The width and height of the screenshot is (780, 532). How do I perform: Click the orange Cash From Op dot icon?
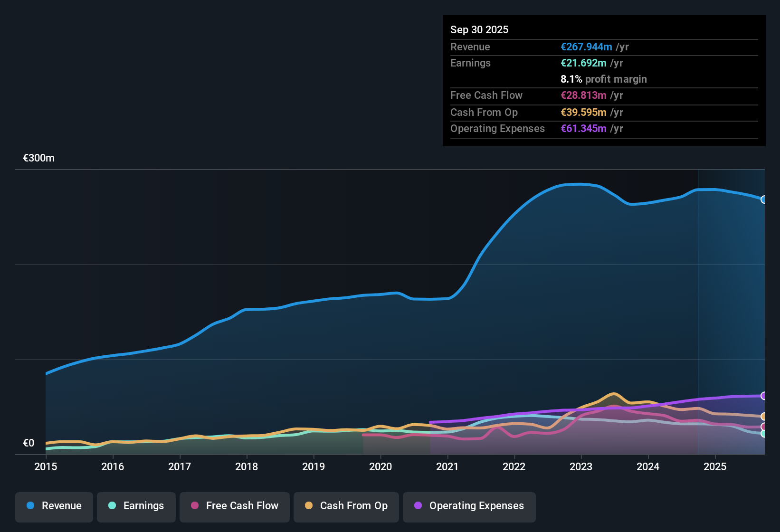pos(308,506)
